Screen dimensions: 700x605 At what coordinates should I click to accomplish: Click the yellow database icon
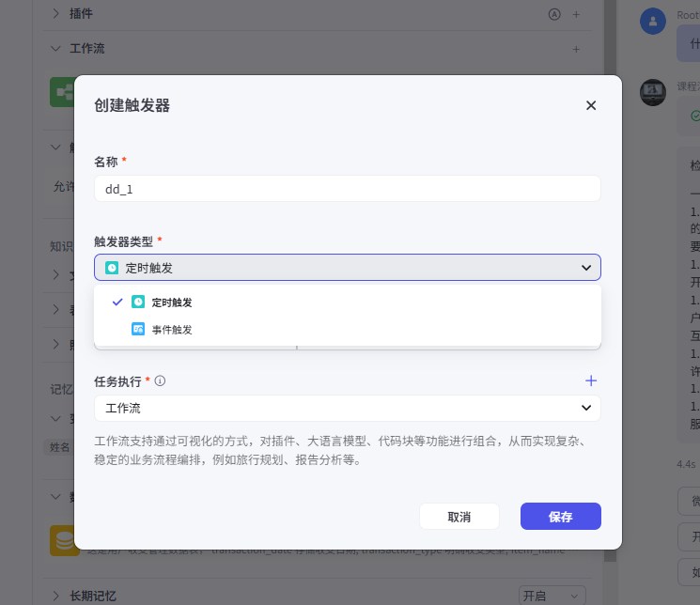(x=63, y=540)
